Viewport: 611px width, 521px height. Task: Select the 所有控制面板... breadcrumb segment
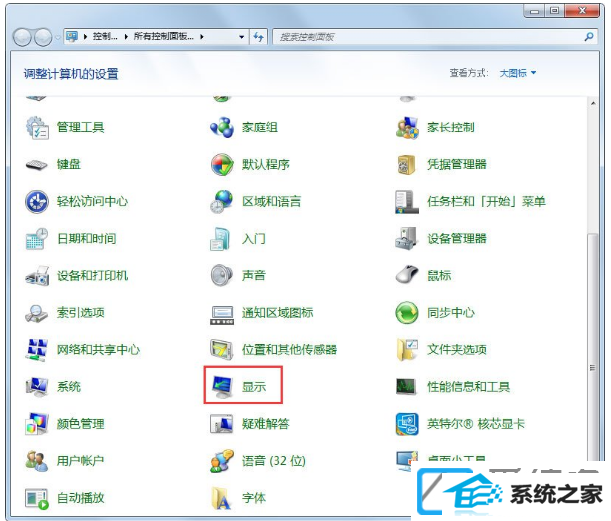(x=164, y=37)
